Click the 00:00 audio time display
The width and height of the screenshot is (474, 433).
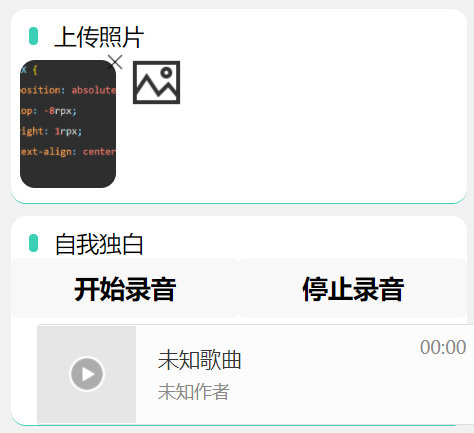click(443, 347)
